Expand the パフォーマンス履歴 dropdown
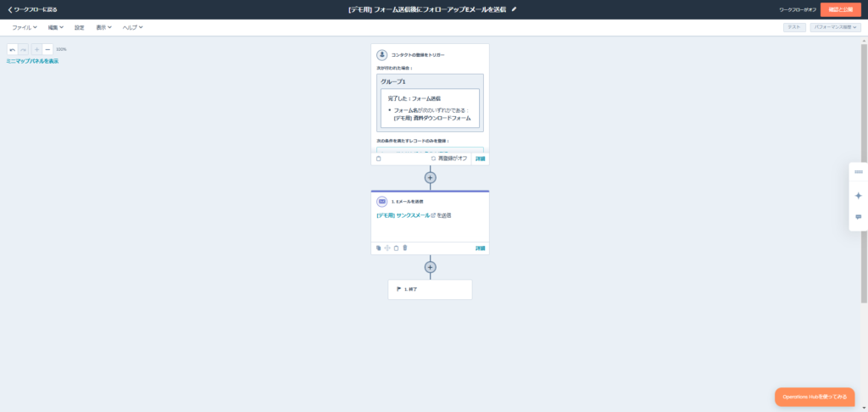 [835, 27]
